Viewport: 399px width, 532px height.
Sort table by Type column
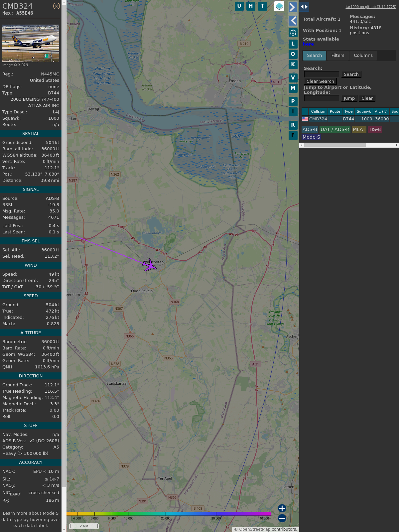(348, 112)
